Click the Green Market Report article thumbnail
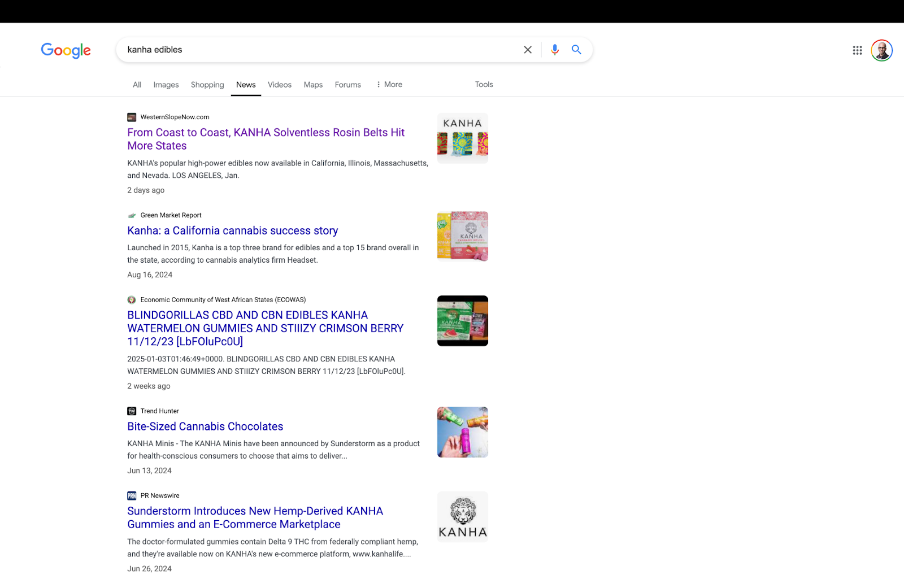Image resolution: width=904 pixels, height=588 pixels. pos(463,237)
